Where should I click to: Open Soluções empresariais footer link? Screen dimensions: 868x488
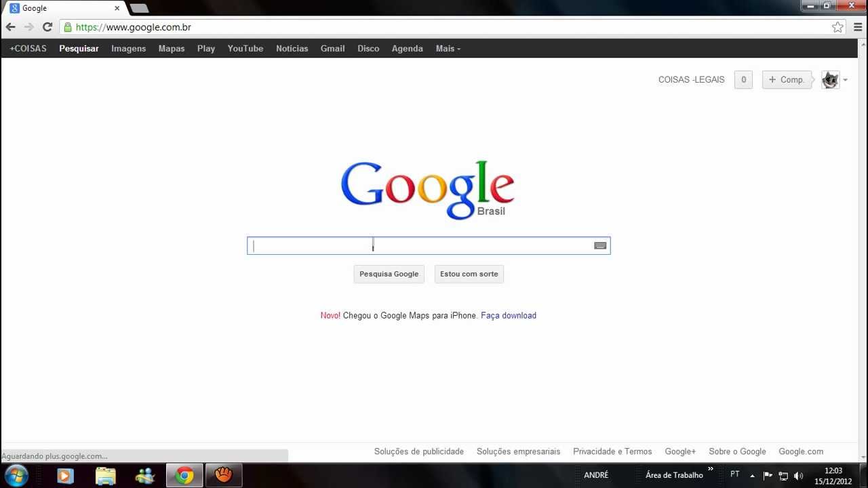(x=518, y=451)
